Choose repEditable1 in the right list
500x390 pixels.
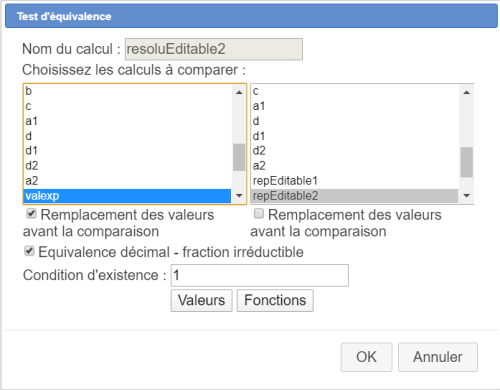(355, 181)
